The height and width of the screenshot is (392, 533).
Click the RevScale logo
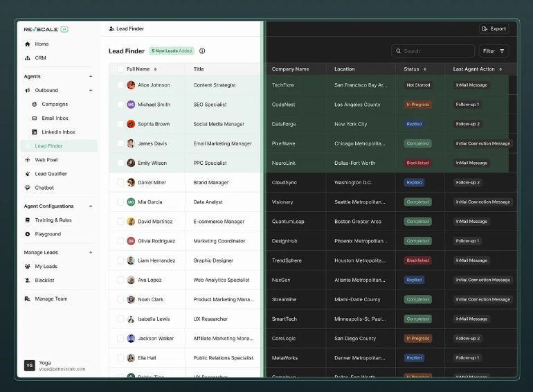(46, 29)
